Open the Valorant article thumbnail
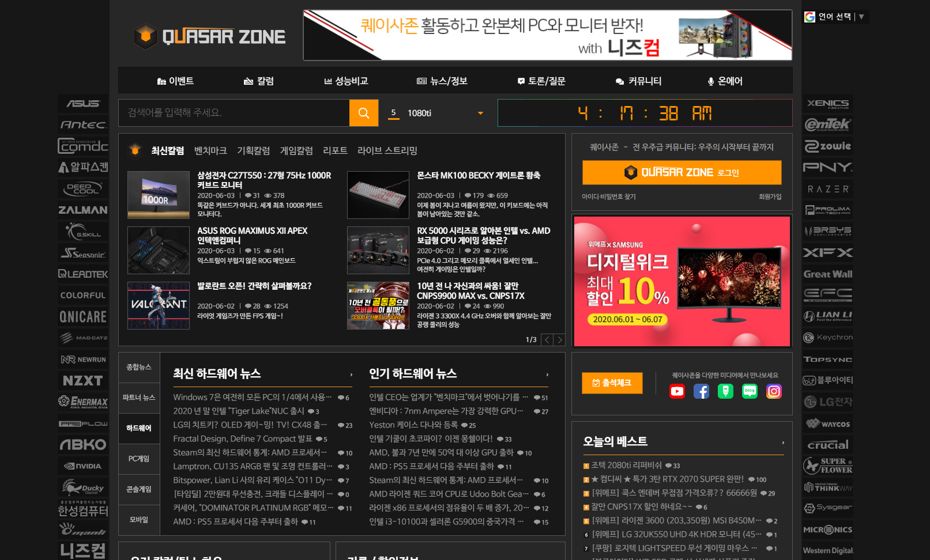The image size is (930, 560). tap(159, 305)
